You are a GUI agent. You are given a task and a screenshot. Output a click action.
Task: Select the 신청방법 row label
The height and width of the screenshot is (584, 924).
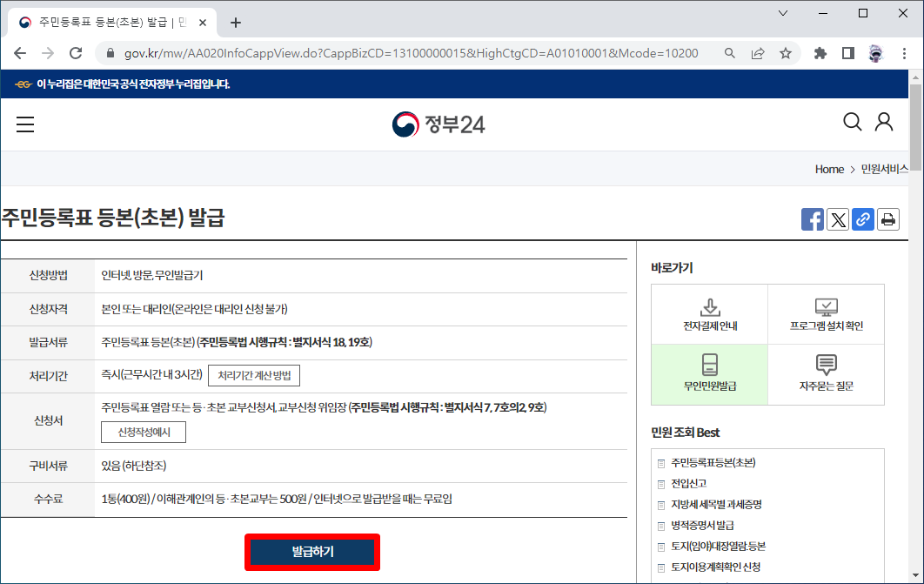tap(49, 275)
